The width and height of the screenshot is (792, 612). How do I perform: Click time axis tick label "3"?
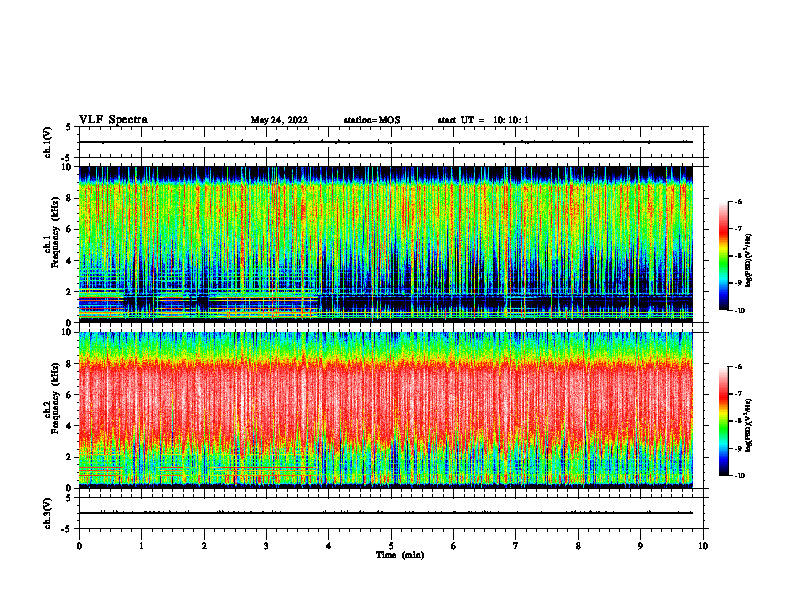pos(266,546)
